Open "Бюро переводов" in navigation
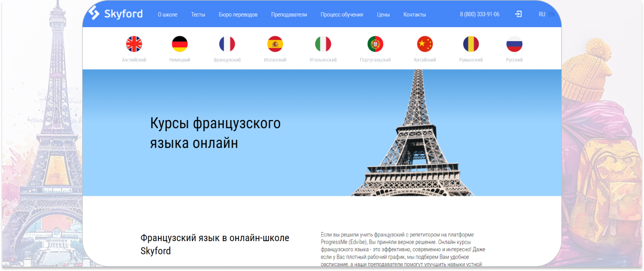Screen dimensions: 644x271 (x=238, y=15)
